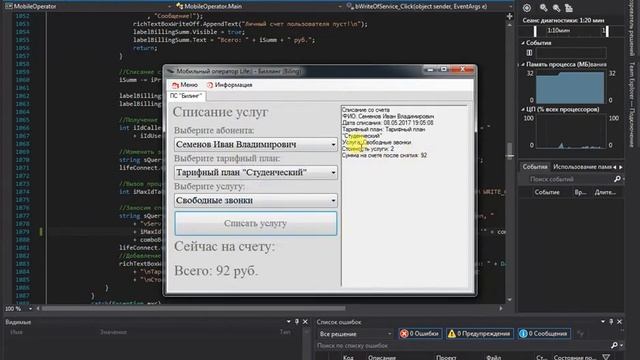This screenshot has width=640, height=360.
Task: Pin the Видимые panel with pushpin icon
Action: coord(297,322)
